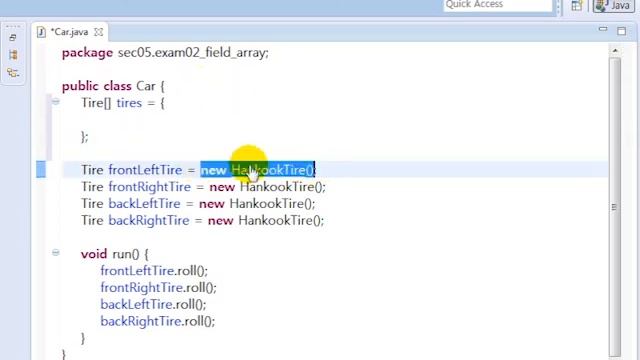Close the Car.java tab with its X

(x=98, y=32)
